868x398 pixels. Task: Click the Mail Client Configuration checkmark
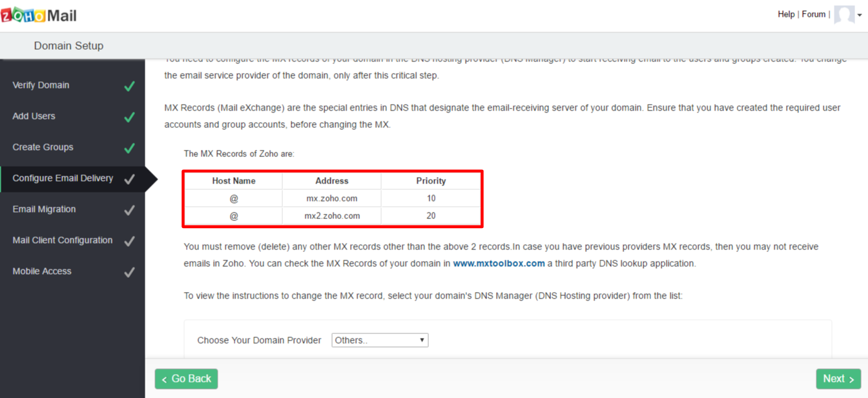(x=129, y=241)
